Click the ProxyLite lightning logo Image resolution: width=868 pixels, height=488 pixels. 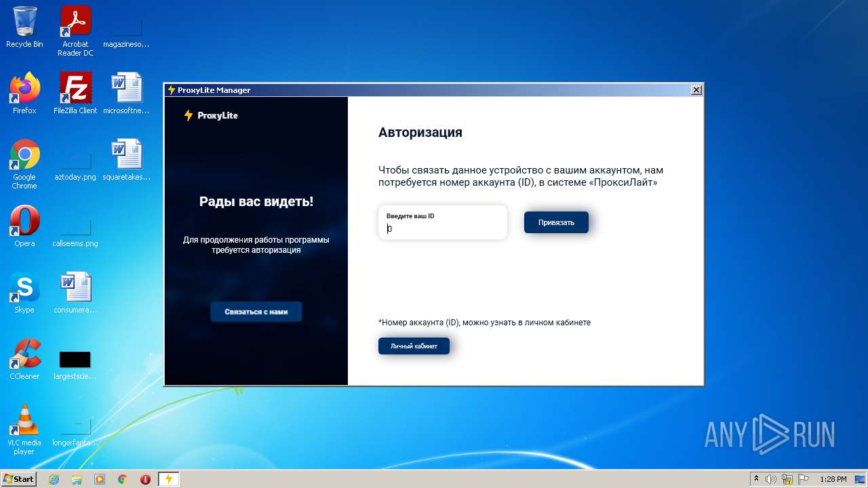point(189,115)
